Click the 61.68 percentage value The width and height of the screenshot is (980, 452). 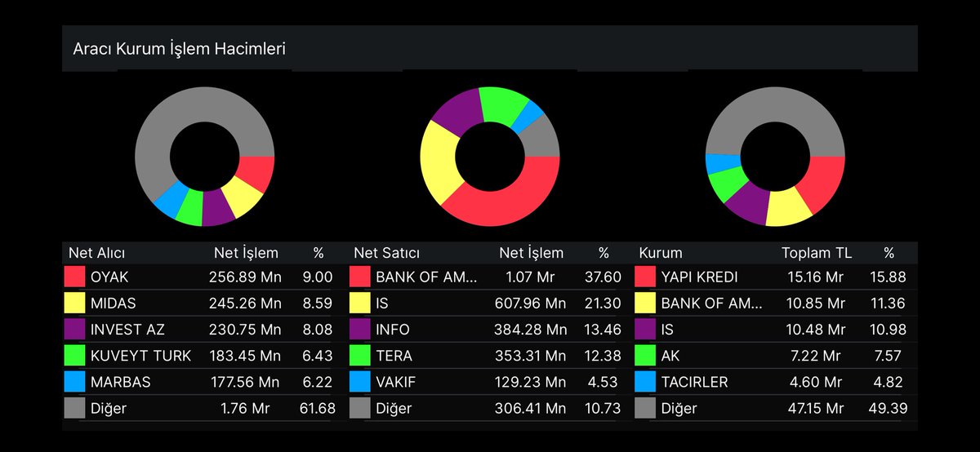316,408
